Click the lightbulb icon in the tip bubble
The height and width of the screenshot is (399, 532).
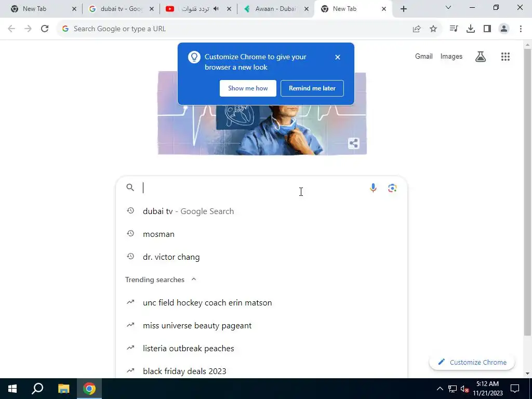(194, 57)
